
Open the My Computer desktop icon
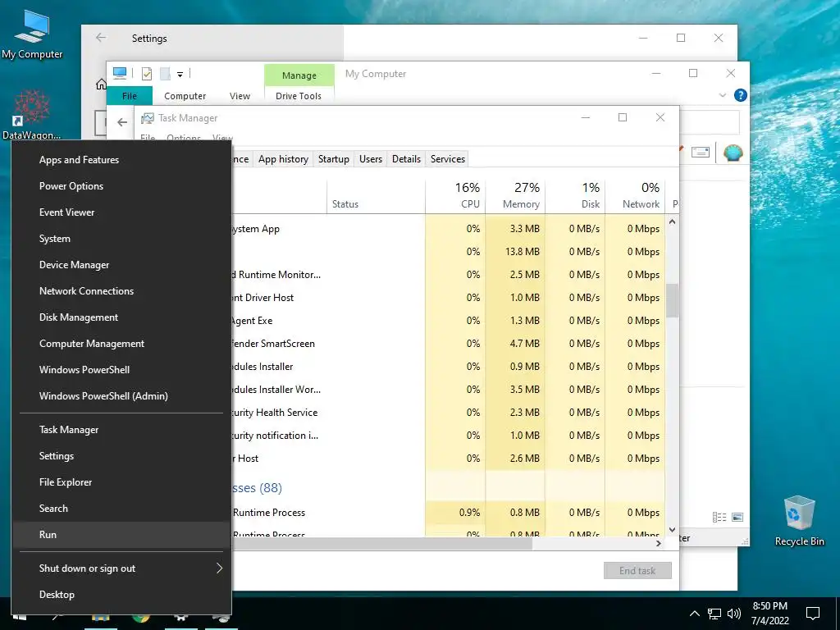[32, 34]
